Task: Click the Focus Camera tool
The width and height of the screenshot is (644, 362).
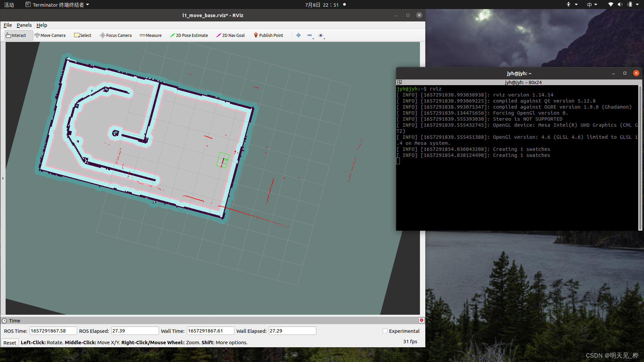Action: click(x=116, y=35)
